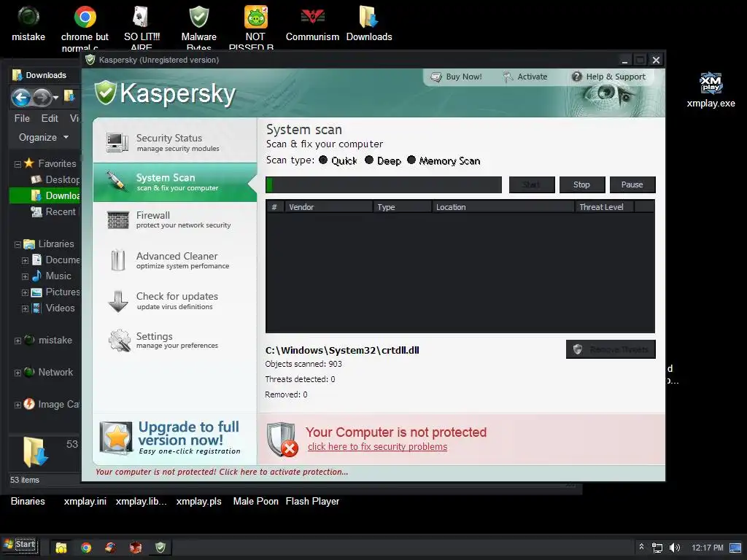
Task: Click the Advanced Cleaner trash can icon
Action: 117,260
